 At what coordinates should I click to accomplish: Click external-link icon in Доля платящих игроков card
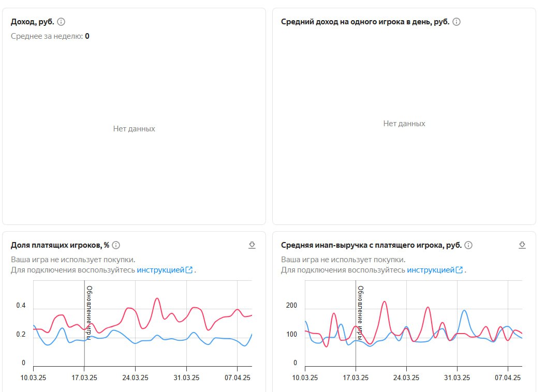[189, 270]
